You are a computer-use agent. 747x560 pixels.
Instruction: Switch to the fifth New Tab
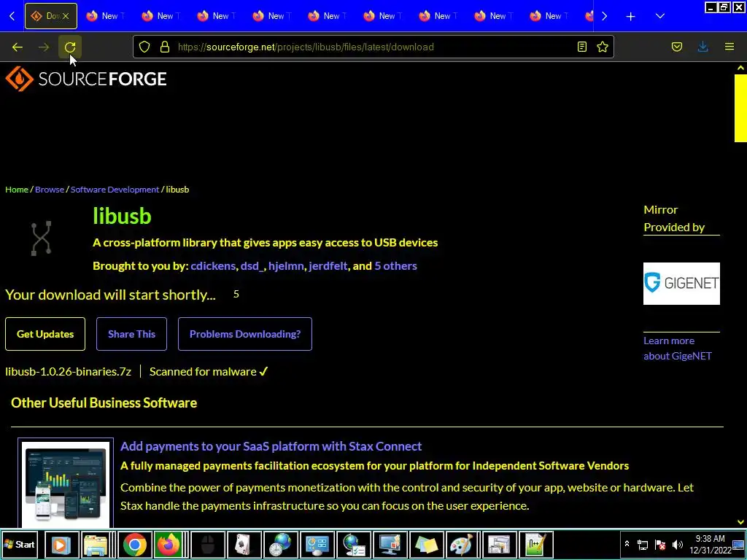327,16
